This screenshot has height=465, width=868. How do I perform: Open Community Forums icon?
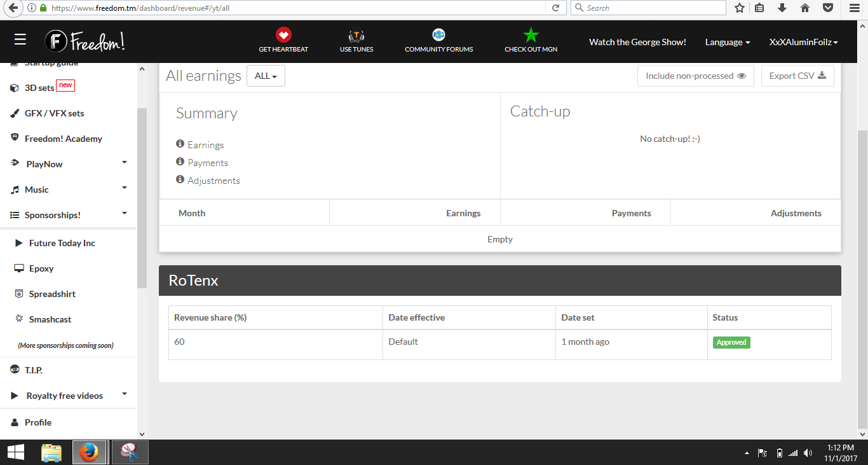[438, 35]
